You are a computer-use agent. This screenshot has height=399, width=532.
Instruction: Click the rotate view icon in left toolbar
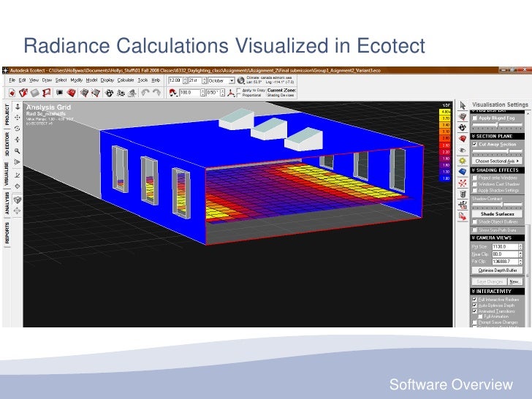coord(18,129)
